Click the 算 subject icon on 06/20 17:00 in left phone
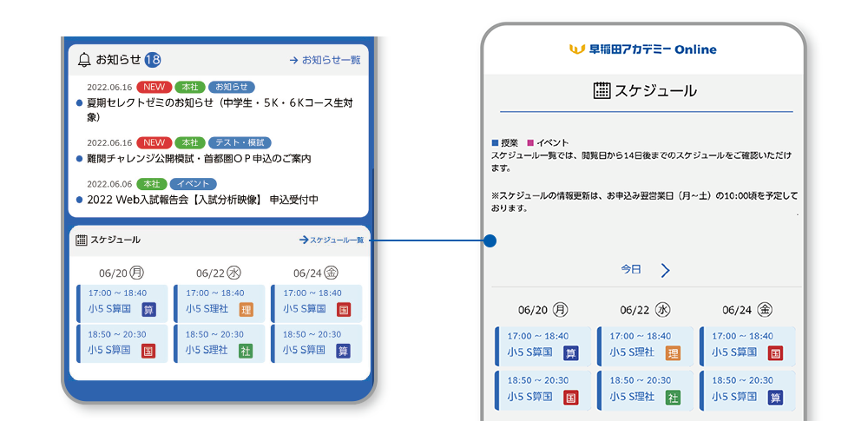 148,310
